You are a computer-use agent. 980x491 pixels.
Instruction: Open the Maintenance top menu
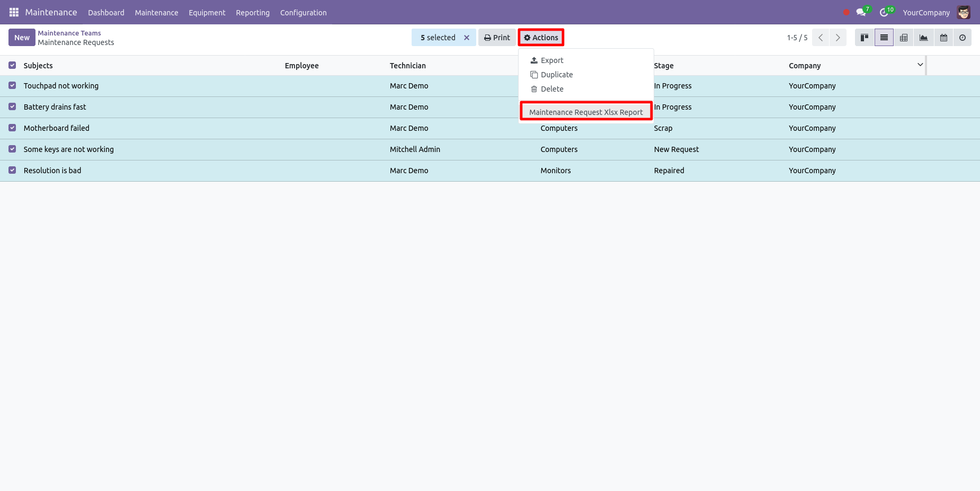coord(156,13)
